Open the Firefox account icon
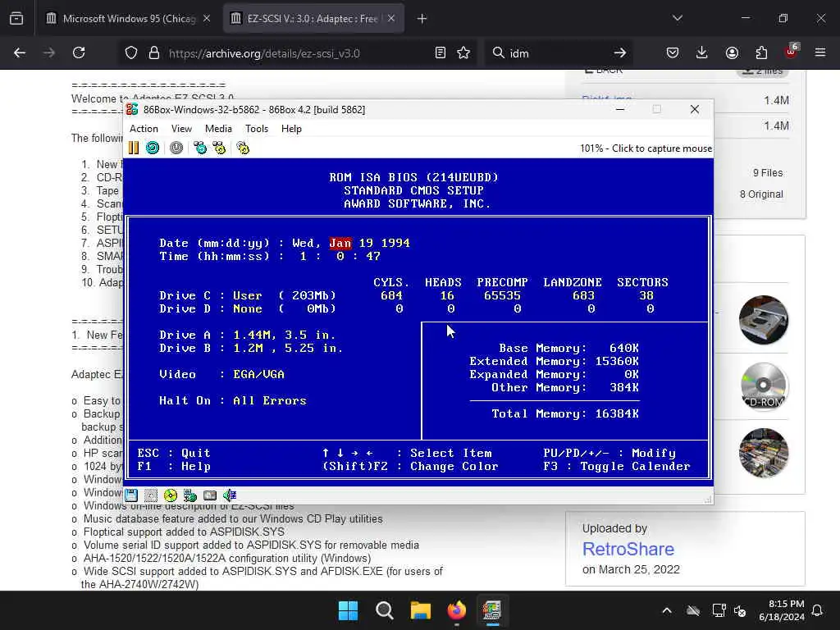The width and height of the screenshot is (840, 630). pyautogui.click(x=732, y=53)
